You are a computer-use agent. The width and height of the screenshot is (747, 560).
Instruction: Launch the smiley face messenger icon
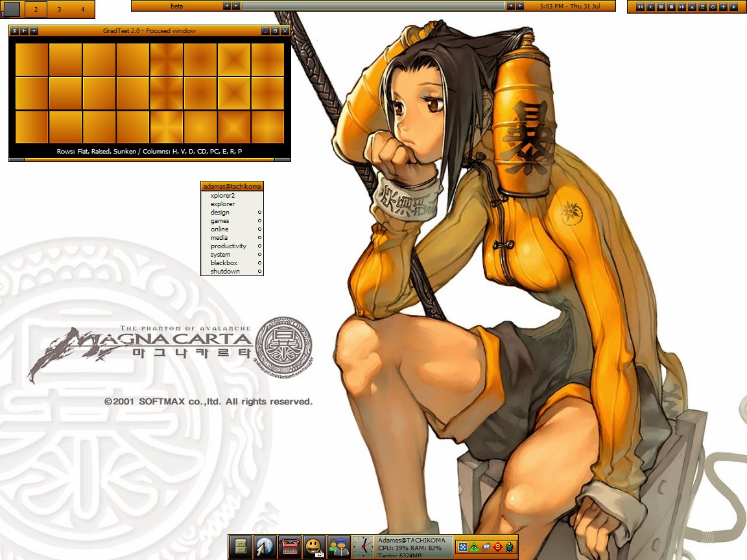point(314,546)
